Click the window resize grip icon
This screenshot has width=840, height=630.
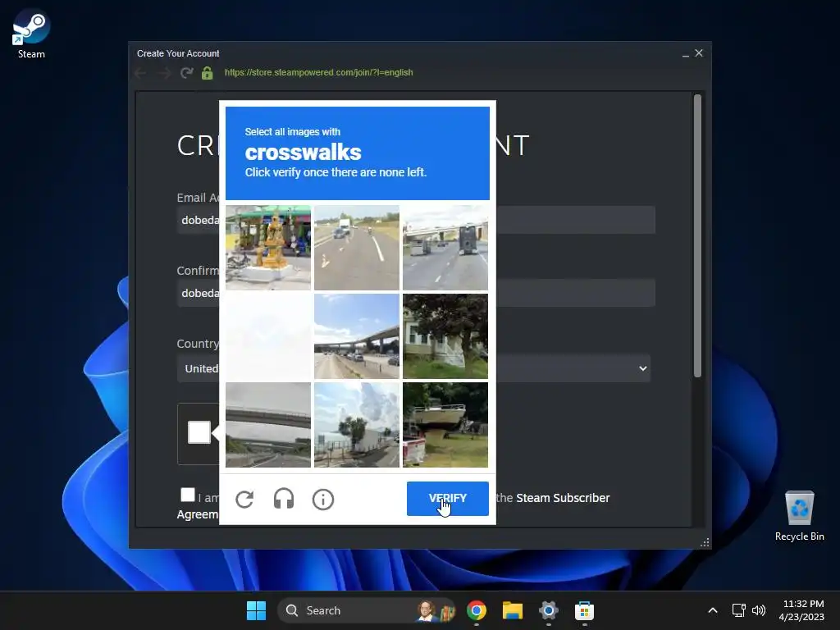705,542
